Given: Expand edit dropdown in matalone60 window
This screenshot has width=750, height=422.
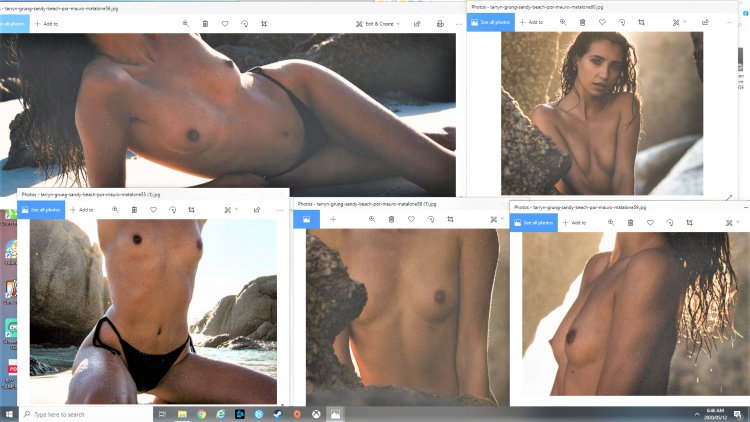Looking at the screenshot, I should coord(679,21).
